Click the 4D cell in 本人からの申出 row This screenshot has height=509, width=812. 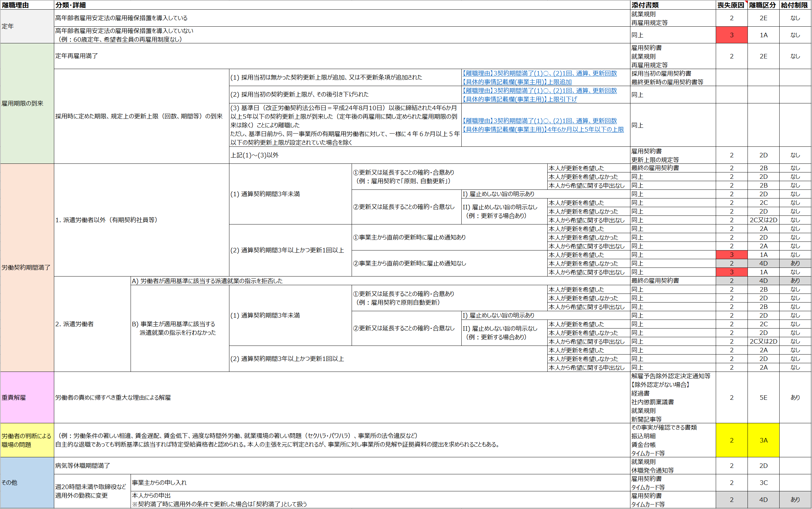tap(763, 500)
